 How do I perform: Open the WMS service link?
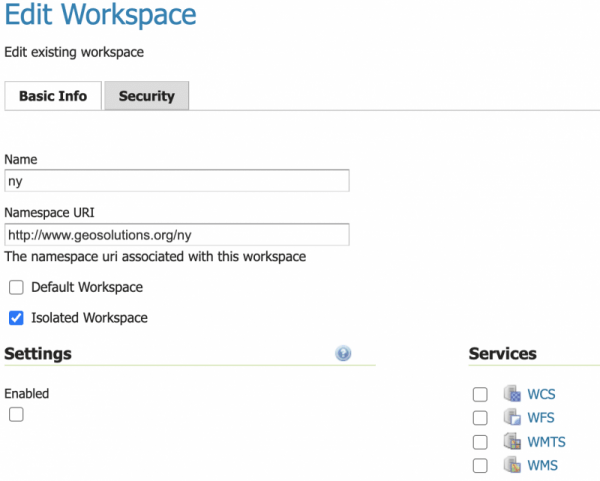[x=542, y=466]
